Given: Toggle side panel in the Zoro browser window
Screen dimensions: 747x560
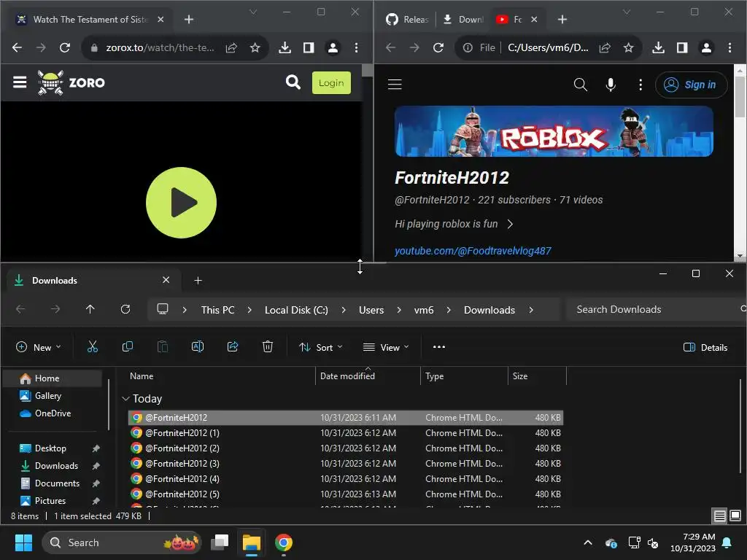Looking at the screenshot, I should 309,47.
